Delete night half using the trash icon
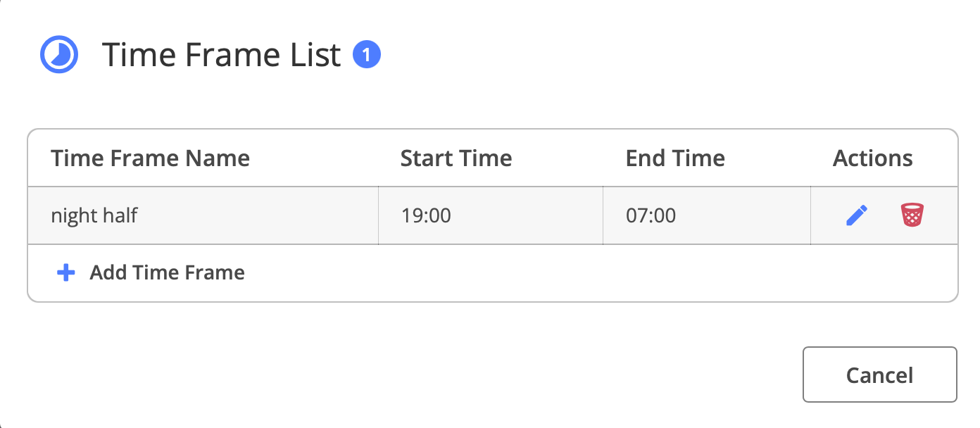Viewport: 980px width, 428px height. [912, 215]
